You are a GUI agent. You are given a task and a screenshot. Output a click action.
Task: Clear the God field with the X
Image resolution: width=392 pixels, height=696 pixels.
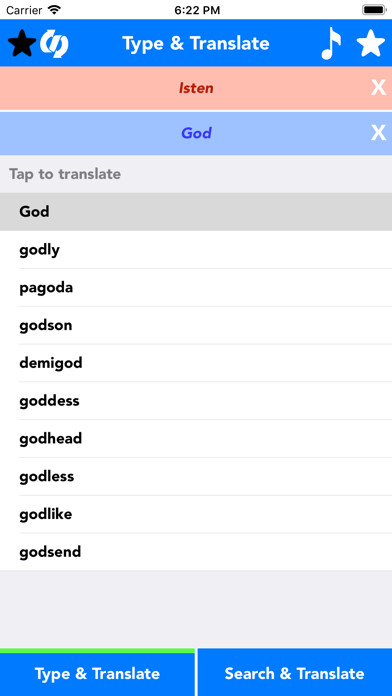pyautogui.click(x=378, y=133)
